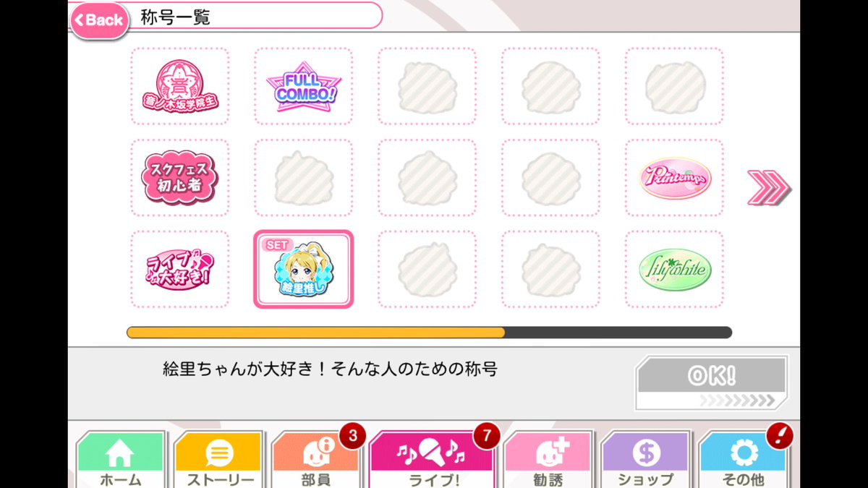This screenshot has height=488, width=868.
Task: Tap the Back button
Action: click(x=99, y=20)
